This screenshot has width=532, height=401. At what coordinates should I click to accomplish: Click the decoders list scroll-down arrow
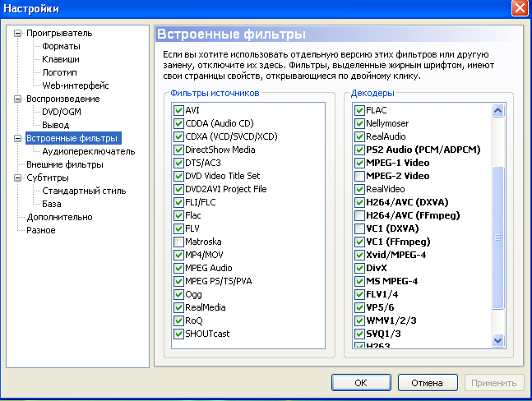pyautogui.click(x=497, y=341)
